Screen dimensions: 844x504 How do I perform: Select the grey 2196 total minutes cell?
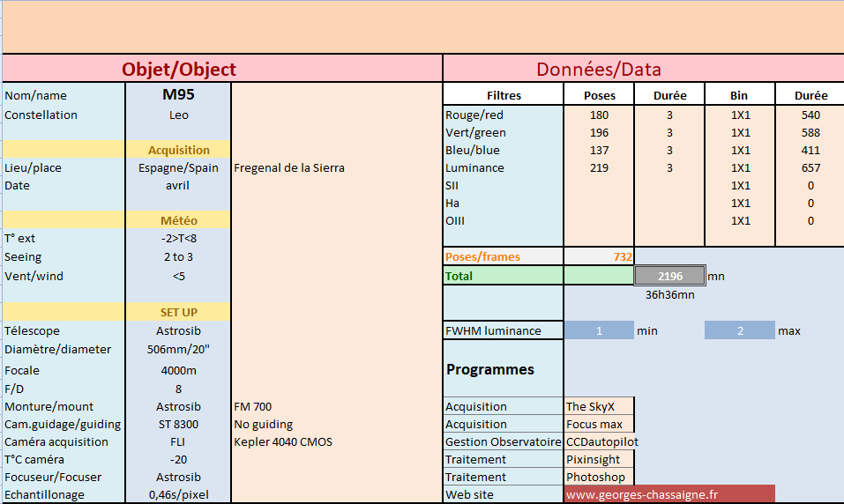(x=669, y=276)
